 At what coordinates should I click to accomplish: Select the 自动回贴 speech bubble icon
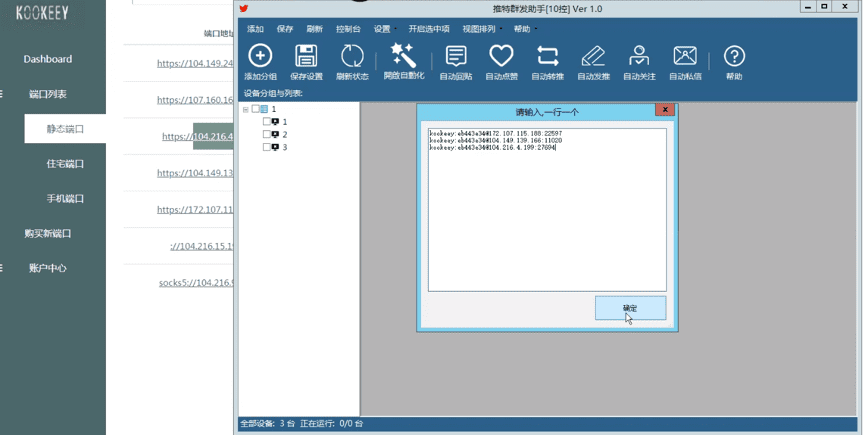tap(456, 56)
